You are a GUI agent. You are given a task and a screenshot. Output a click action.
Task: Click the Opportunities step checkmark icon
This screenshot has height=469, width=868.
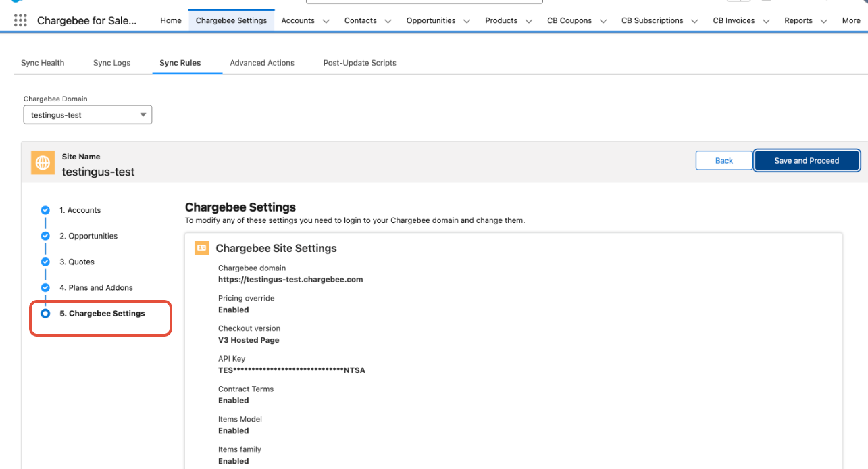pos(45,236)
